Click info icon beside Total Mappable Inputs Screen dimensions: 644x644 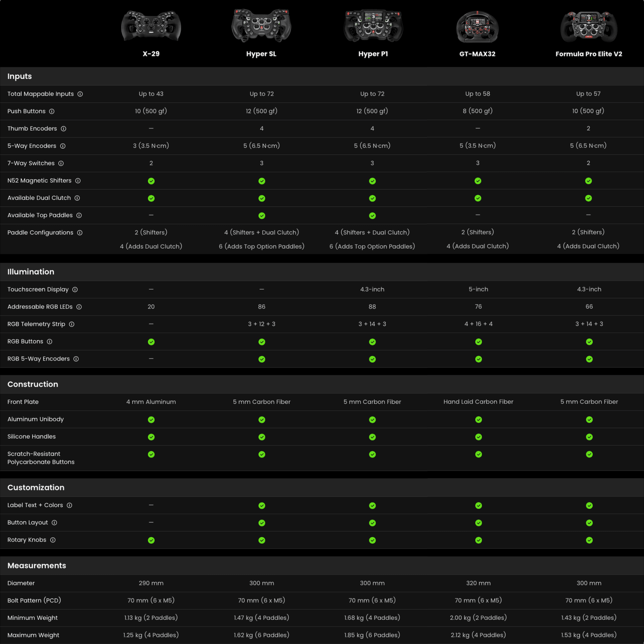80,94
